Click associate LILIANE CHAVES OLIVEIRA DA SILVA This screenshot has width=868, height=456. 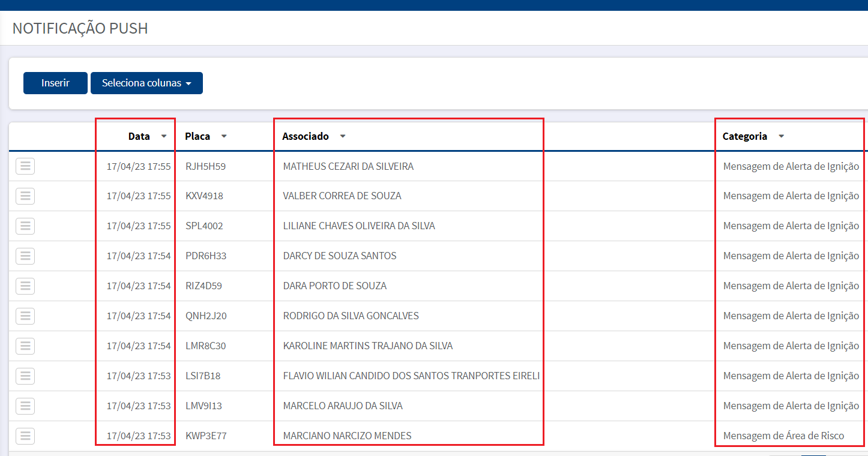click(x=359, y=226)
